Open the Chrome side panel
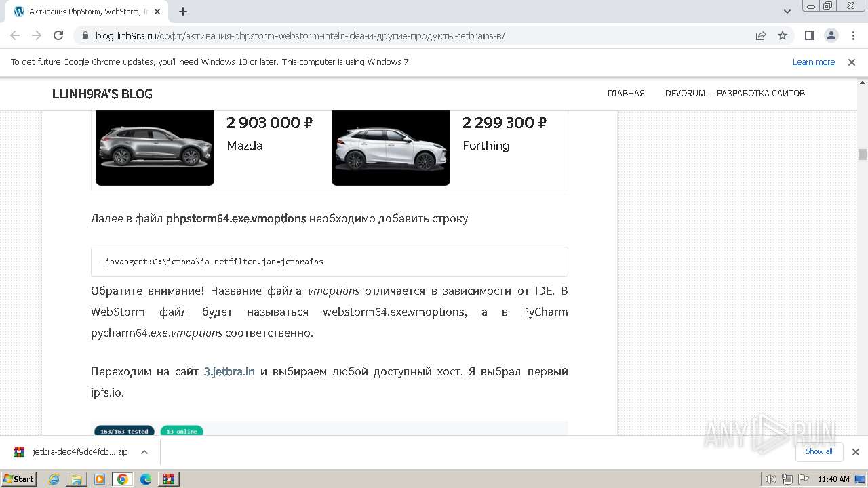 click(x=810, y=35)
